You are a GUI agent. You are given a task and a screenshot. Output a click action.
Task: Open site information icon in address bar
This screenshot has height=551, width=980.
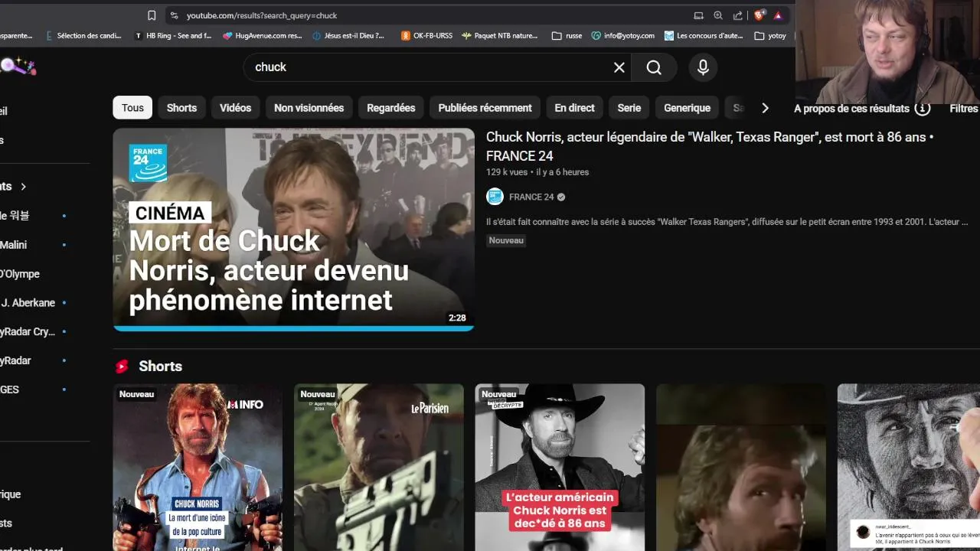[x=174, y=15]
